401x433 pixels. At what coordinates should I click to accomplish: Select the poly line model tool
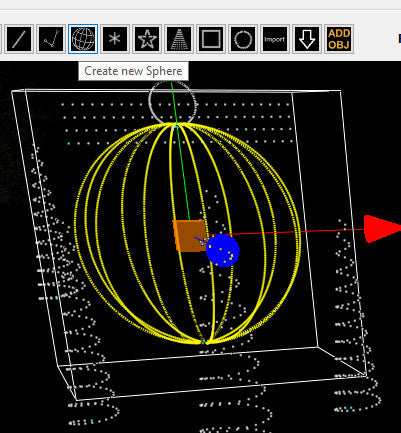click(51, 39)
